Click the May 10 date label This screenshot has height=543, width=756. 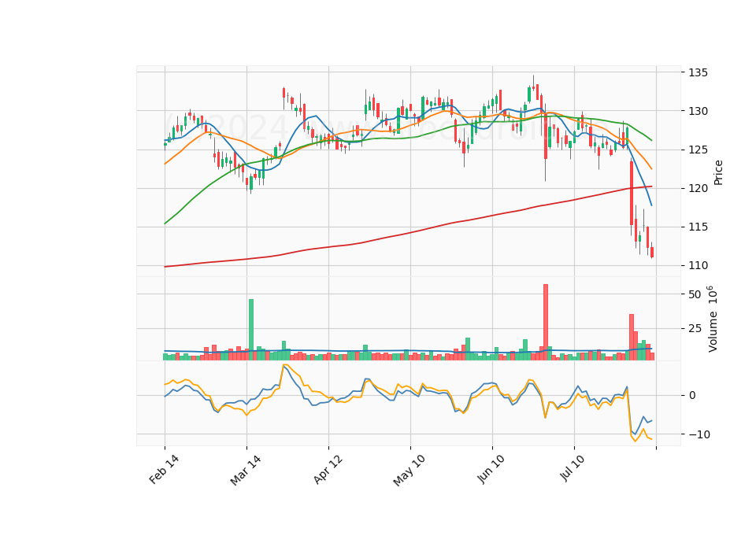click(409, 471)
